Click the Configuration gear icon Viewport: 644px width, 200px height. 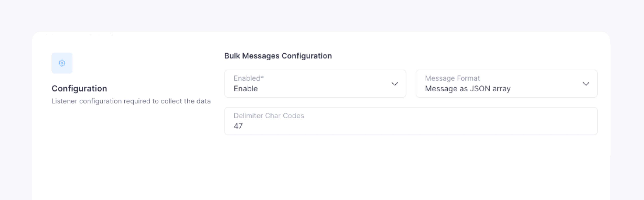tap(62, 63)
